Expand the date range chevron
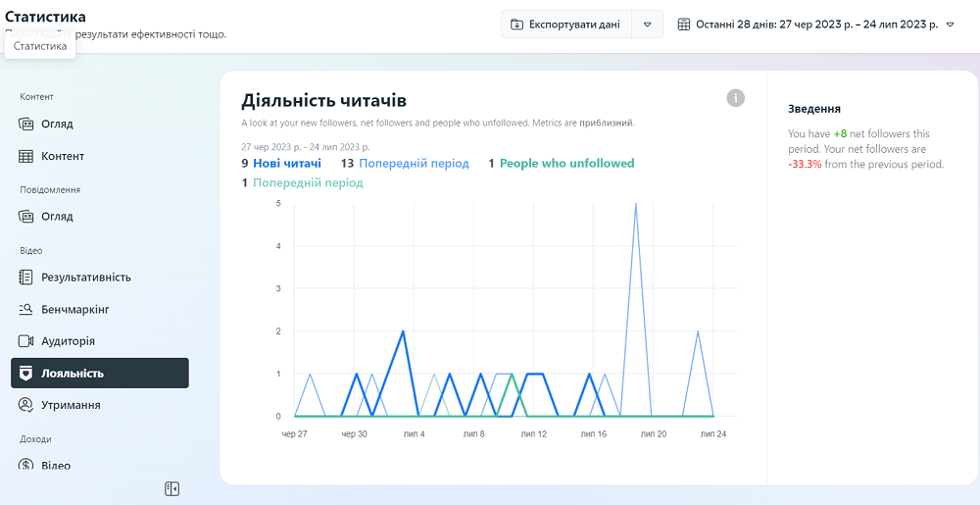980x505 pixels. pos(950,25)
